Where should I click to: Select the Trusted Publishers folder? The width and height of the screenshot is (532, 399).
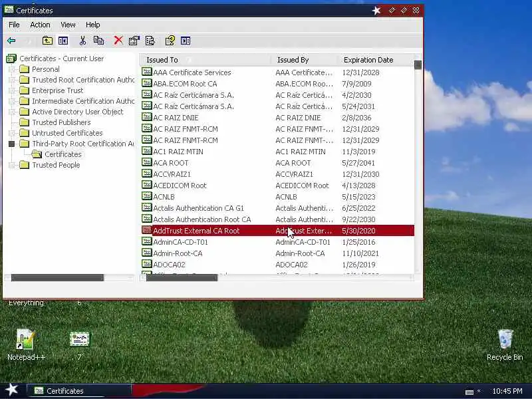coord(61,122)
